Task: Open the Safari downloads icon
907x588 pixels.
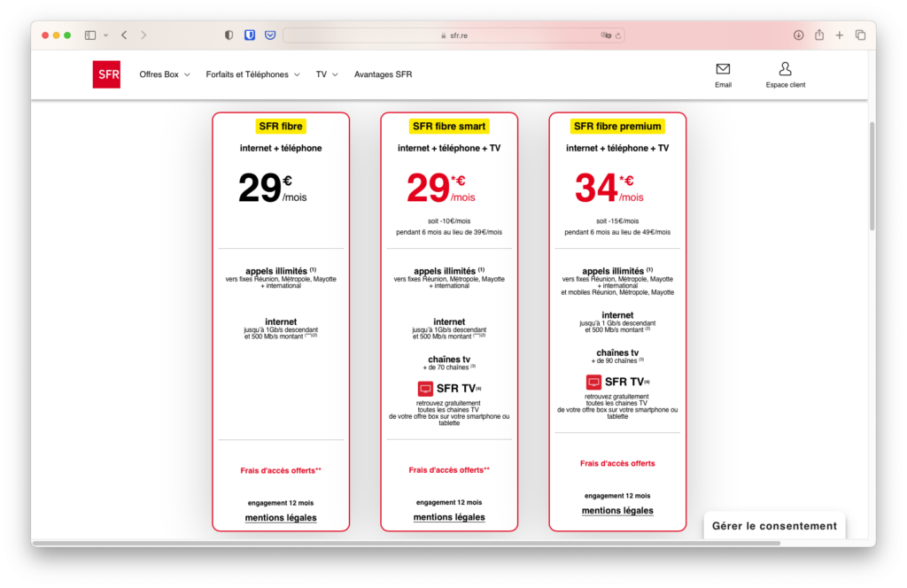Action: [798, 35]
